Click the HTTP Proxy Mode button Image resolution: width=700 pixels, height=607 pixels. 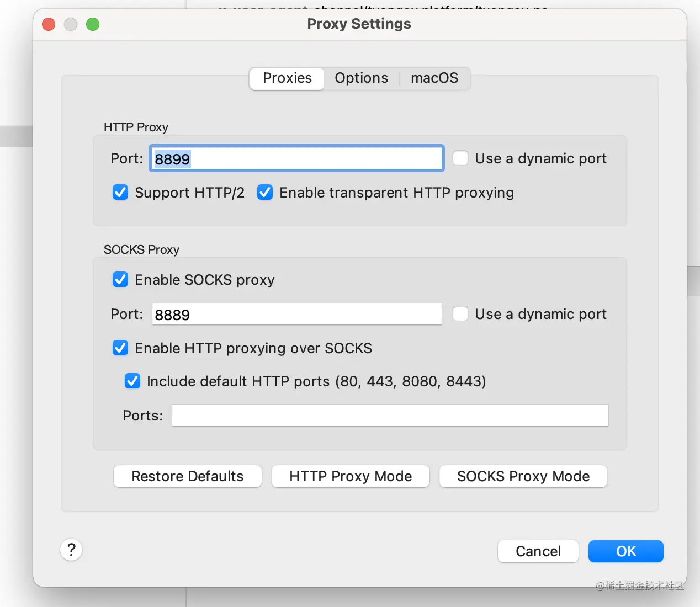point(351,476)
